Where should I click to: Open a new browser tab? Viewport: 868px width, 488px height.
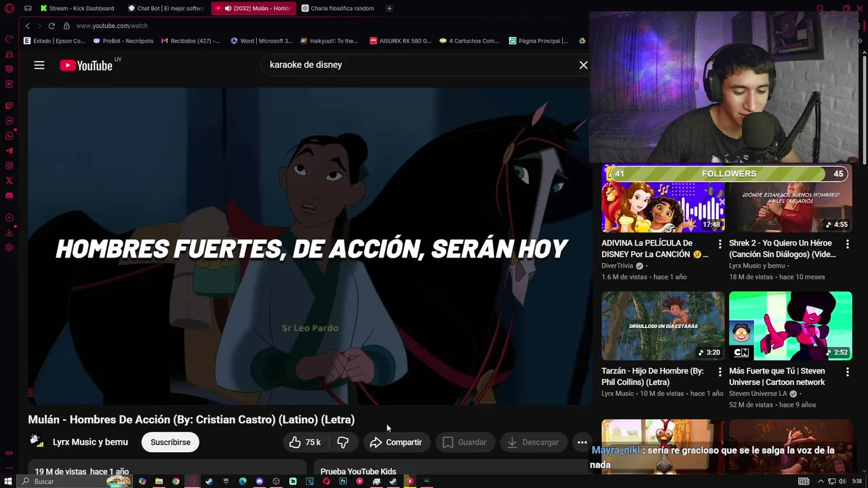click(x=389, y=8)
